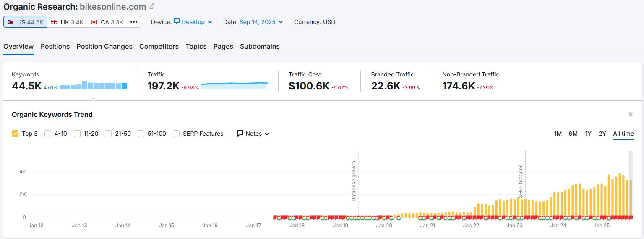
Task: Open bikesonline.com external link icon
Action: 151,7
